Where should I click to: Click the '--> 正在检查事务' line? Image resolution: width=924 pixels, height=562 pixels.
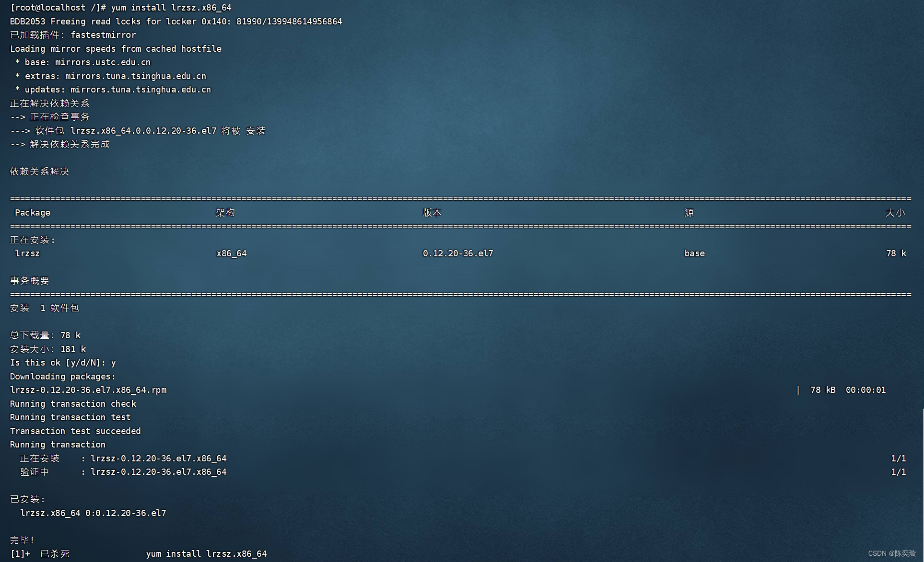coord(49,117)
